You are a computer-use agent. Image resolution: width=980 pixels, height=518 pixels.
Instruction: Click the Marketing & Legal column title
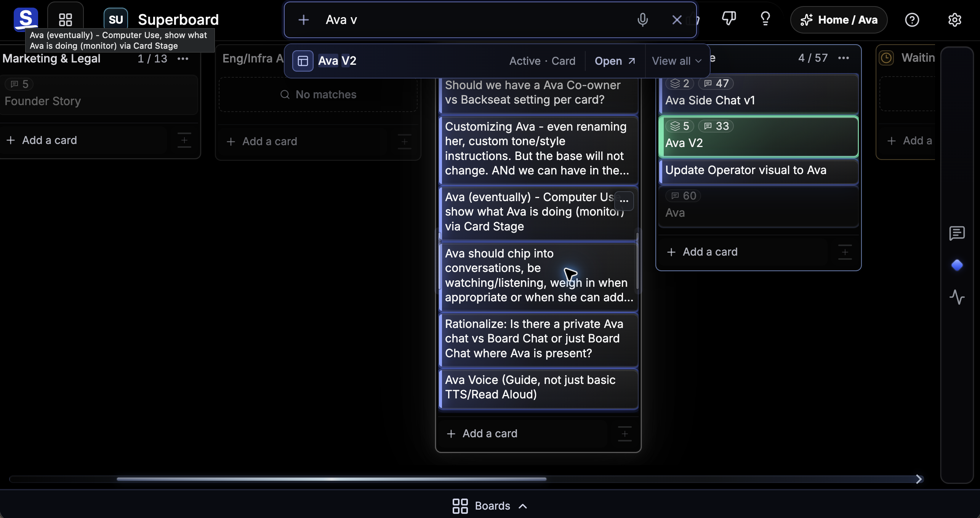pos(51,59)
